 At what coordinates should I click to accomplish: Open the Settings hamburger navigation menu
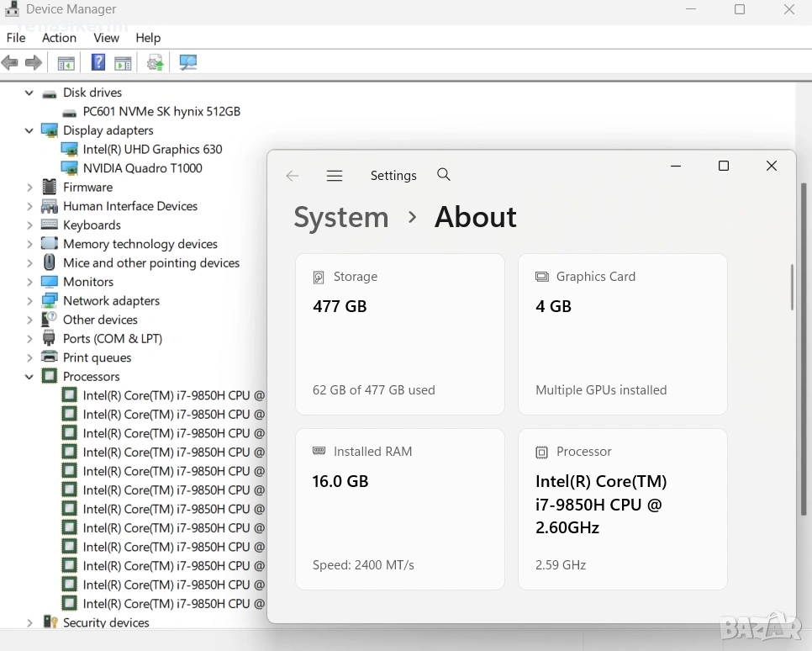[x=335, y=176]
